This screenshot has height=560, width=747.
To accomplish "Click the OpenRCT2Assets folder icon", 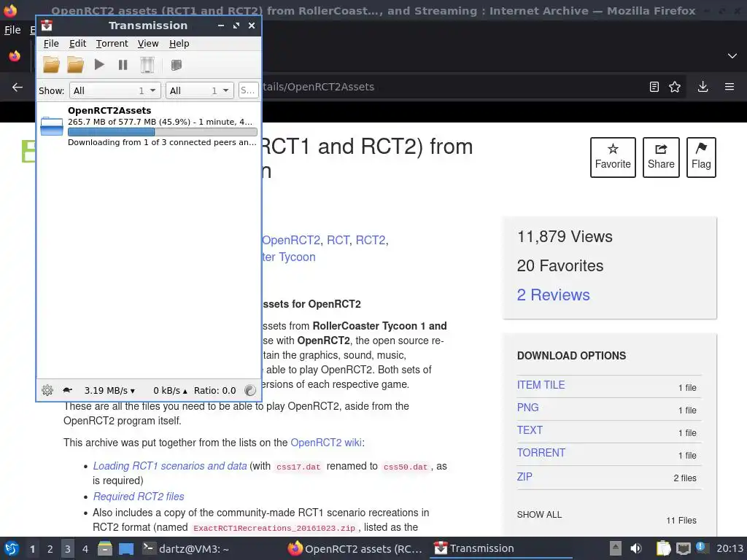I will click(x=52, y=126).
